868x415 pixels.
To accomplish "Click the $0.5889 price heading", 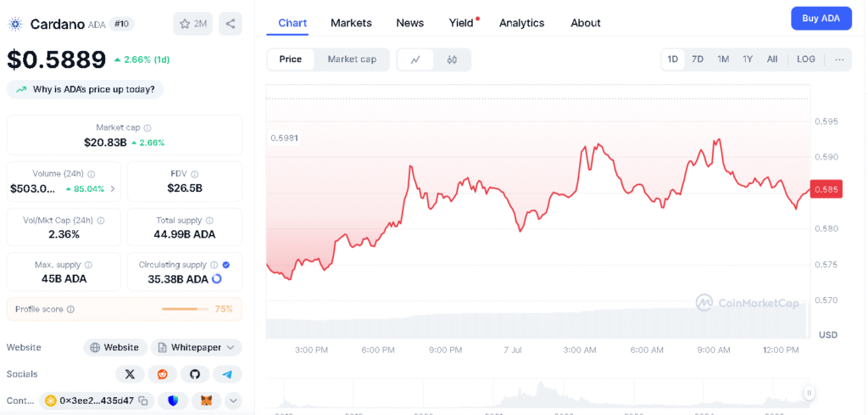I will point(57,59).
